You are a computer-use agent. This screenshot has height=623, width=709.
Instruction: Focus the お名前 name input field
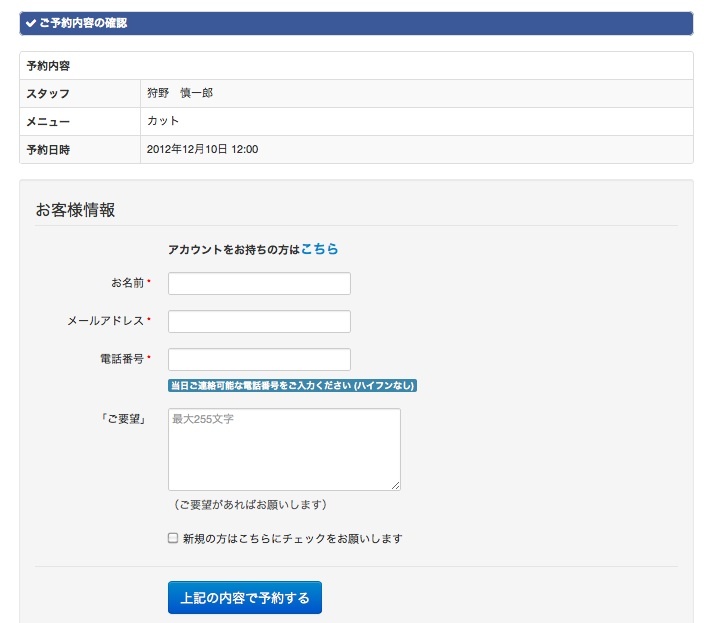pyautogui.click(x=259, y=284)
